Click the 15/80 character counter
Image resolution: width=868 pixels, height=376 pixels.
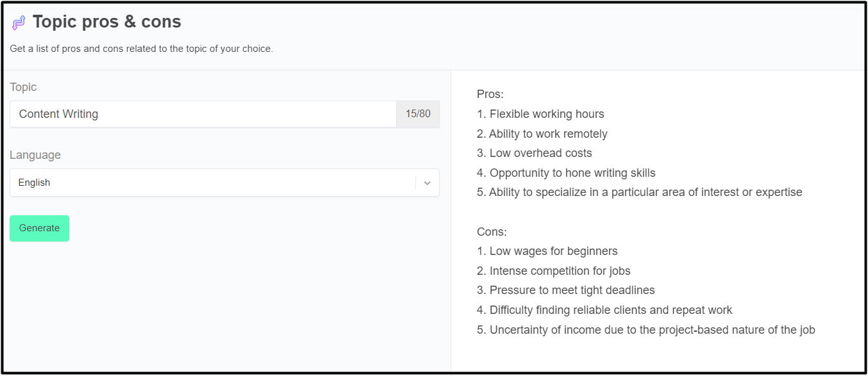pyautogui.click(x=418, y=114)
